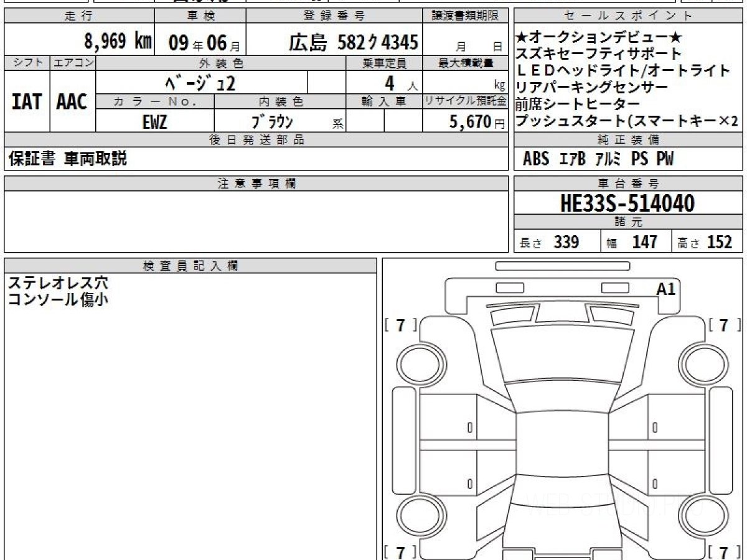This screenshot has width=747, height=560.
Task: Select the 内装色 header
Action: click(280, 101)
